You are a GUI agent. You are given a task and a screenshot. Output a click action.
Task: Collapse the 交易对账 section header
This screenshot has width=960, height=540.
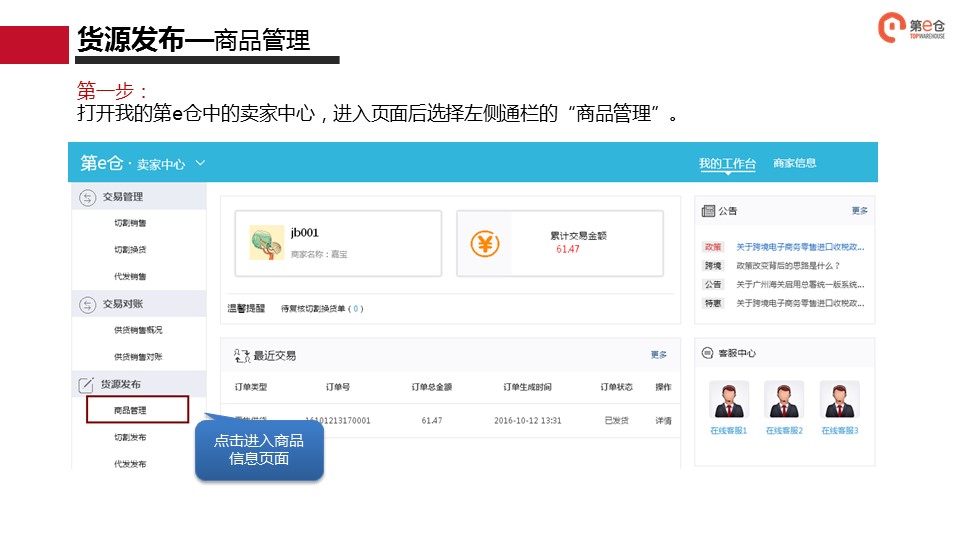click(139, 304)
